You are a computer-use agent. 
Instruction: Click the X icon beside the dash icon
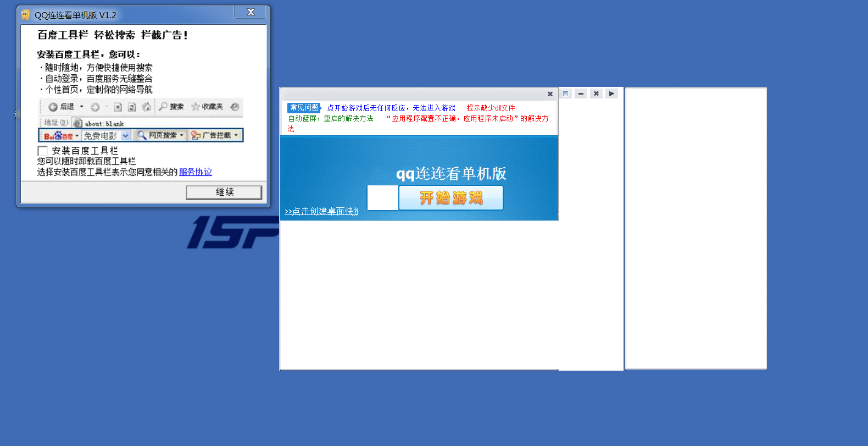596,93
